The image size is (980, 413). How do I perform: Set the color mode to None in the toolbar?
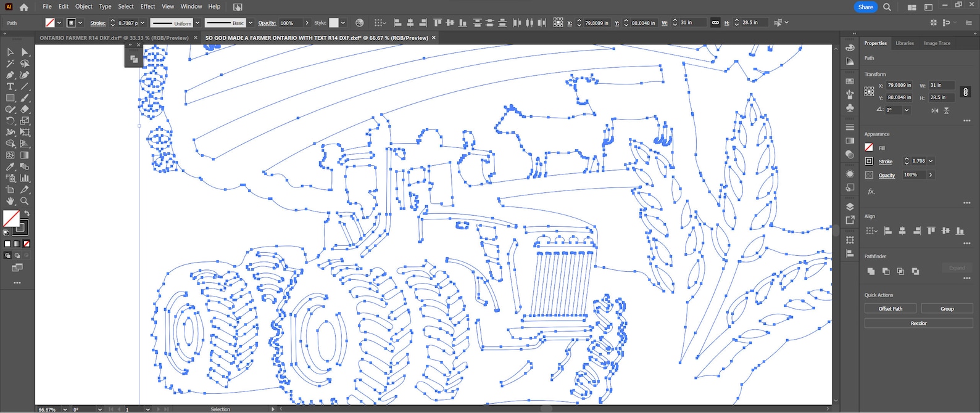point(27,244)
